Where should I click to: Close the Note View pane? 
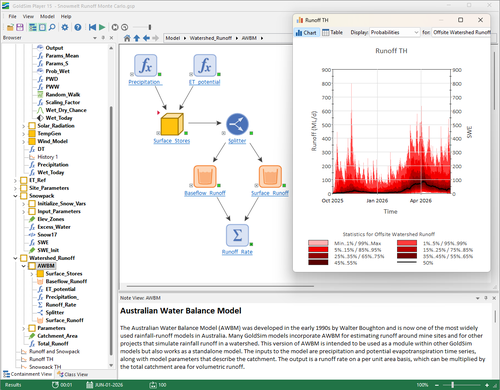tap(494, 298)
